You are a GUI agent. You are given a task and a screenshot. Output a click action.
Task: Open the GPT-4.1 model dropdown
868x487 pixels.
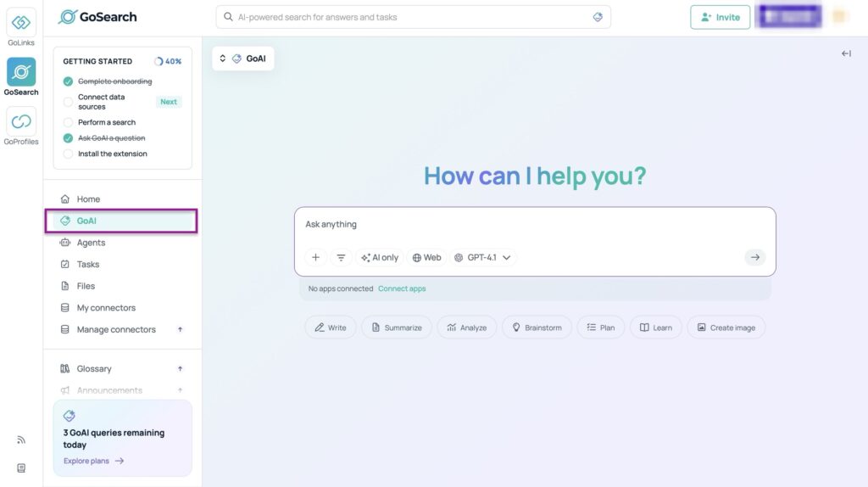pyautogui.click(x=482, y=258)
